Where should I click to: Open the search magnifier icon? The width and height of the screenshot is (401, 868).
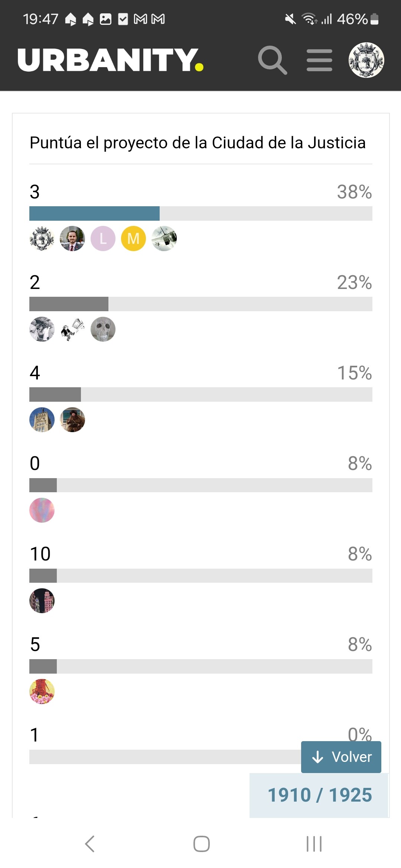[x=273, y=60]
